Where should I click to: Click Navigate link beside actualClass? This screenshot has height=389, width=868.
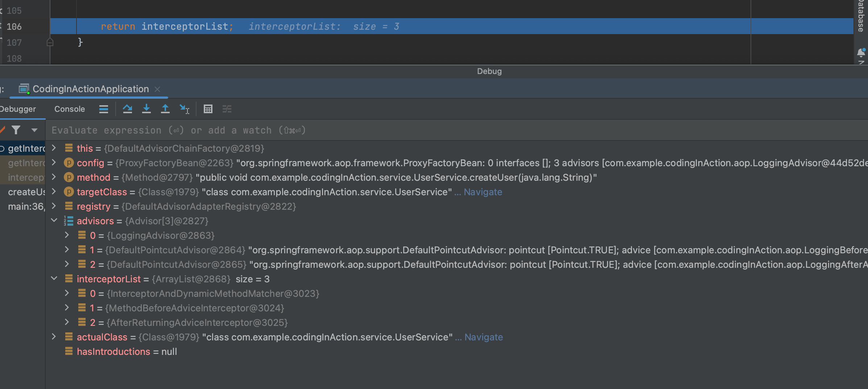[x=483, y=337]
